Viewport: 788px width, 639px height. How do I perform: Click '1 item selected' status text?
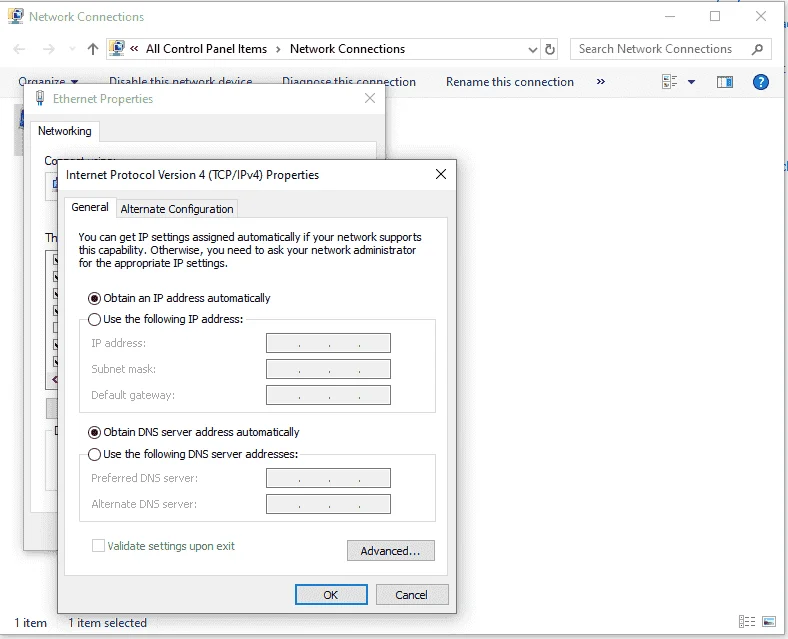108,623
